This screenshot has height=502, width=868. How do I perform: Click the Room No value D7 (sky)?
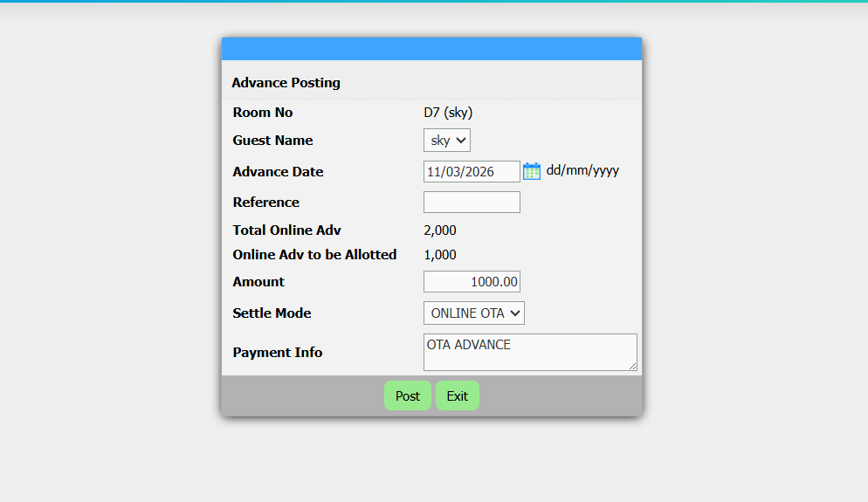click(448, 113)
